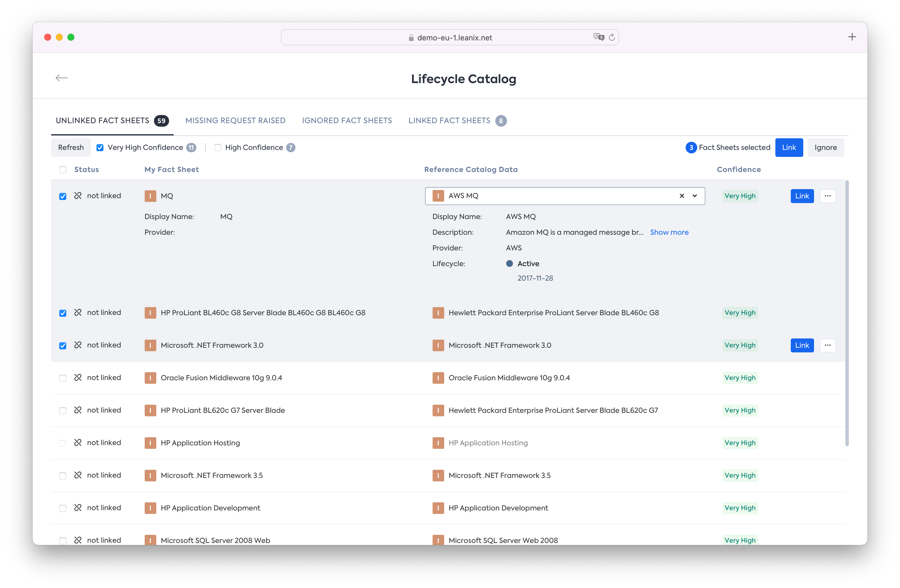Uncheck the MQ row checkbox
The height and width of the screenshot is (588, 900).
pos(63,196)
